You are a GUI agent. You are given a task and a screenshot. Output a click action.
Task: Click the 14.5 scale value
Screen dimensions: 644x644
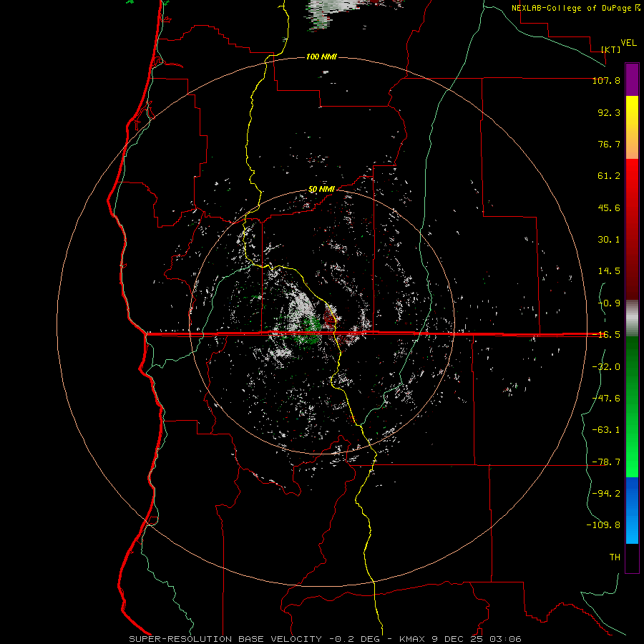tap(609, 271)
